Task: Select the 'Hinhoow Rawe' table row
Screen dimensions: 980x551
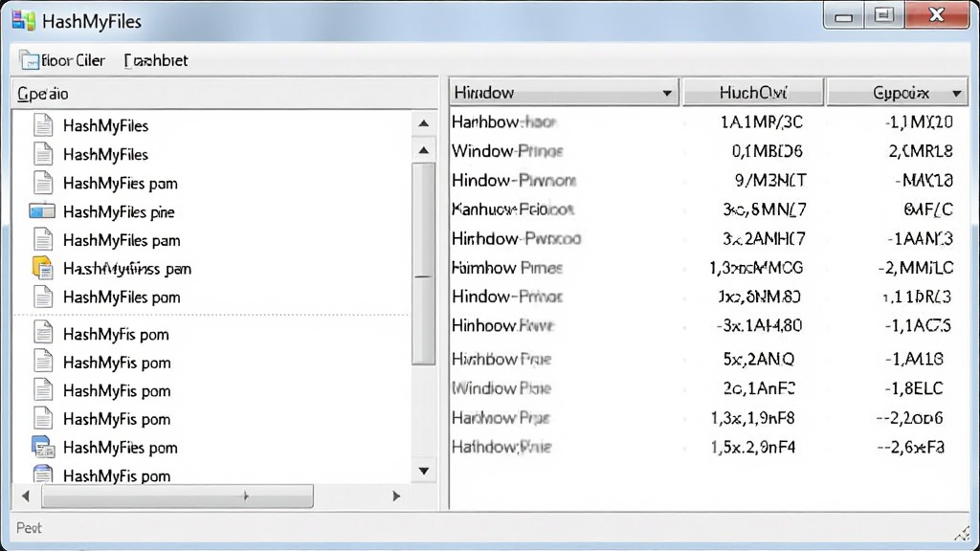Action: 709,325
